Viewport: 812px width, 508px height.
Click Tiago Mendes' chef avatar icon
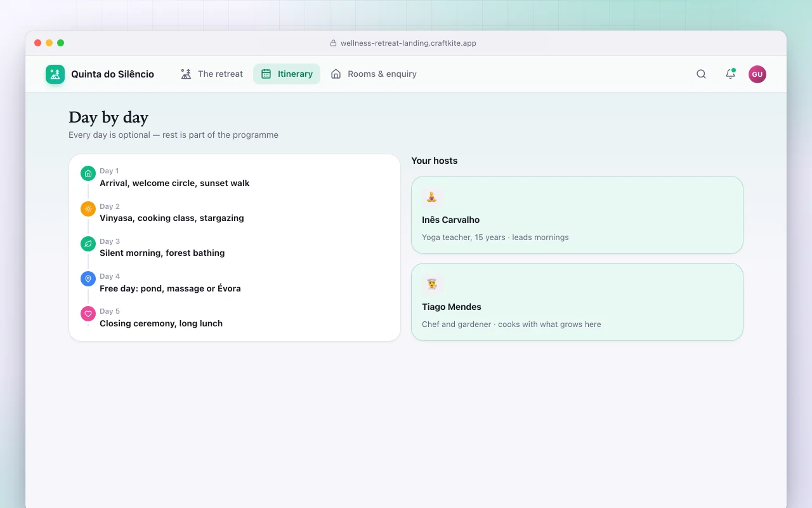pos(432,284)
